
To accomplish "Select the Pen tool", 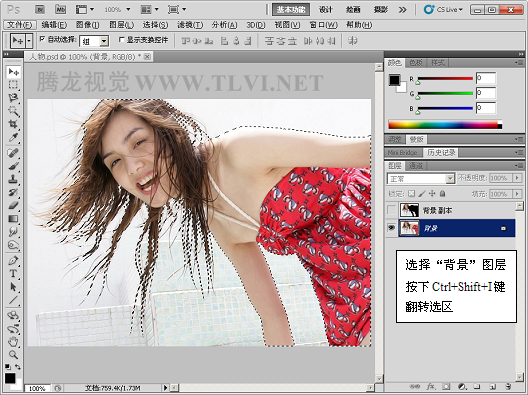I will pyautogui.click(x=13, y=260).
